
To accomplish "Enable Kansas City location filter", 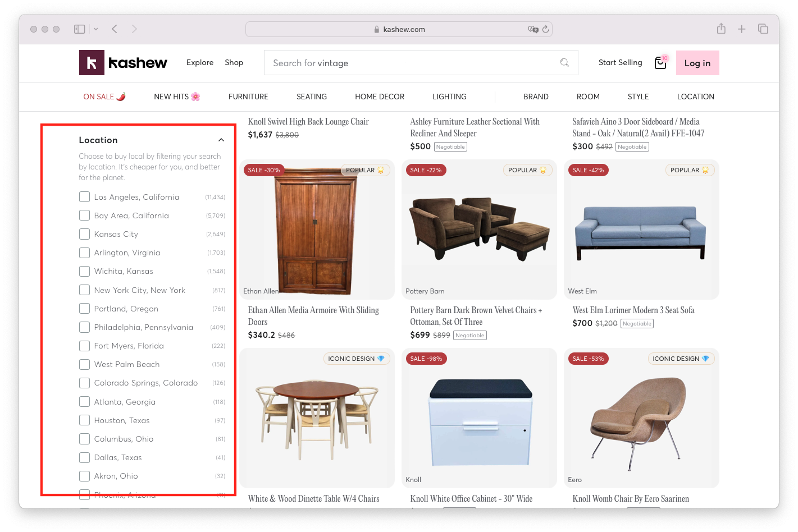I will pyautogui.click(x=85, y=234).
